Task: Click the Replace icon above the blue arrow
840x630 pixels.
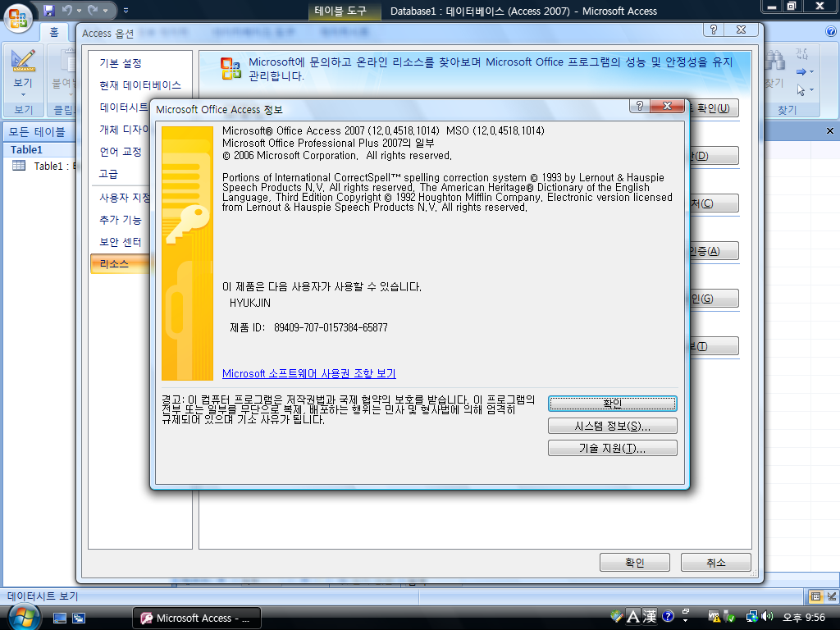Action: tap(802, 53)
